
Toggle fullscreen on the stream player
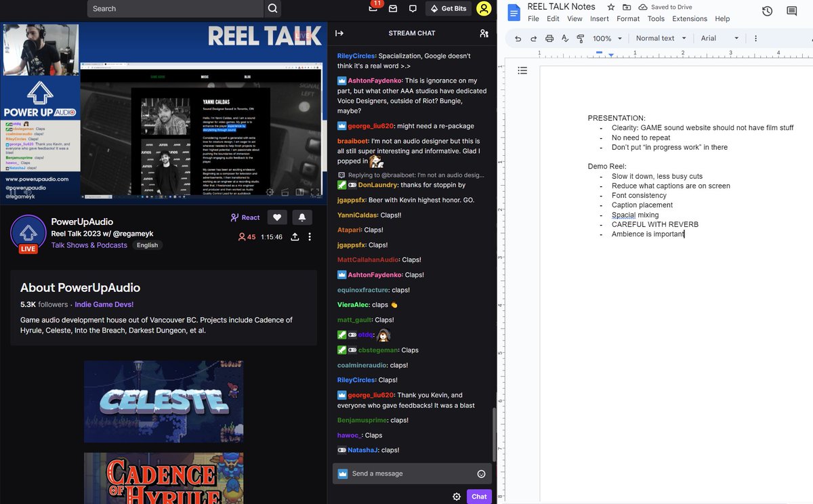tap(315, 192)
